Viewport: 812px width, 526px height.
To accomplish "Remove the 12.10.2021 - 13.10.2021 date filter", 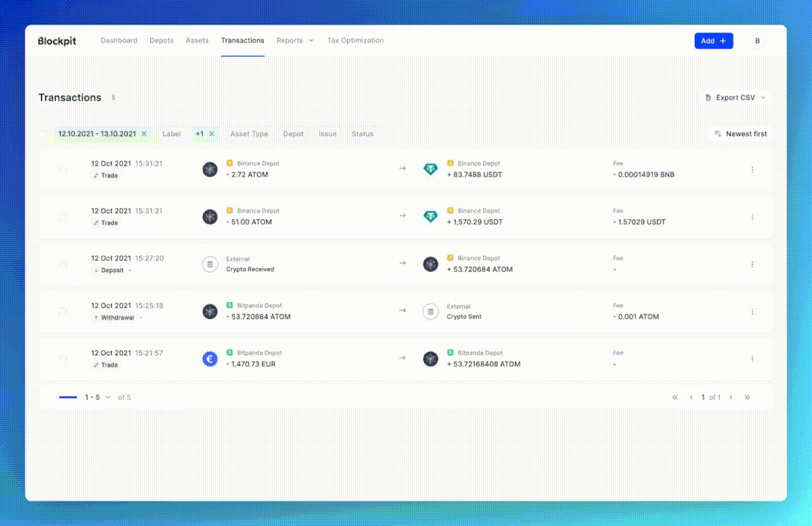I will pyautogui.click(x=144, y=134).
